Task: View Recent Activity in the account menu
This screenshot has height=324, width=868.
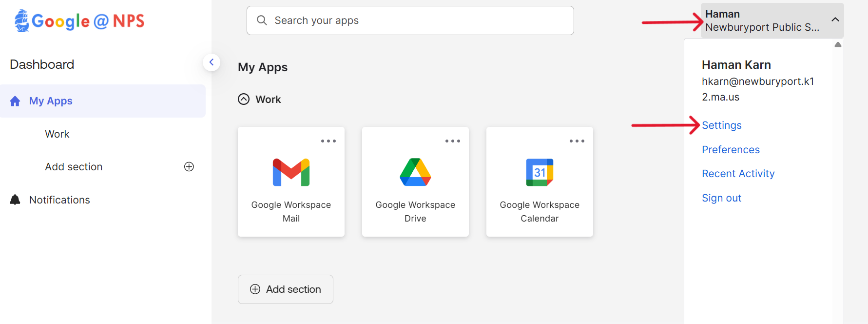Action: [x=738, y=174]
